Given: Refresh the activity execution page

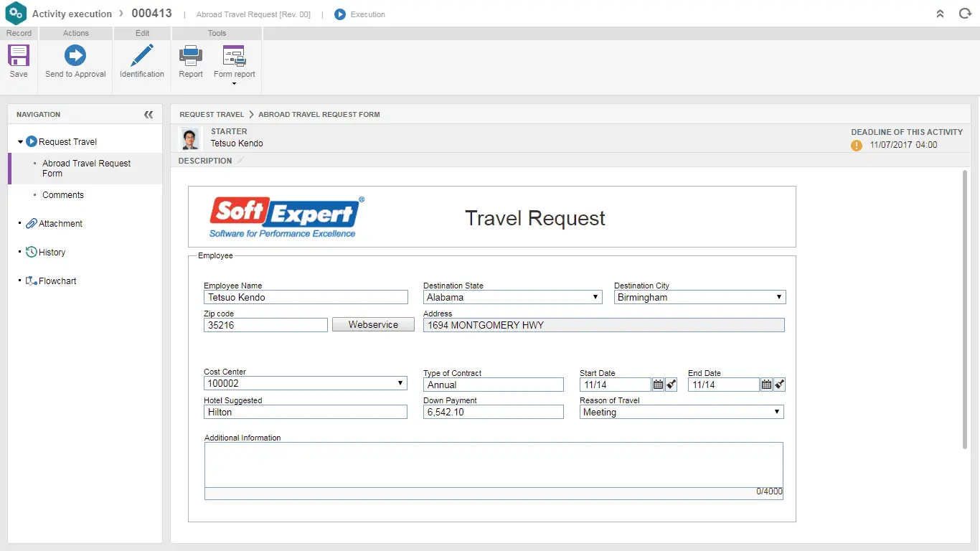Looking at the screenshot, I should click(965, 13).
